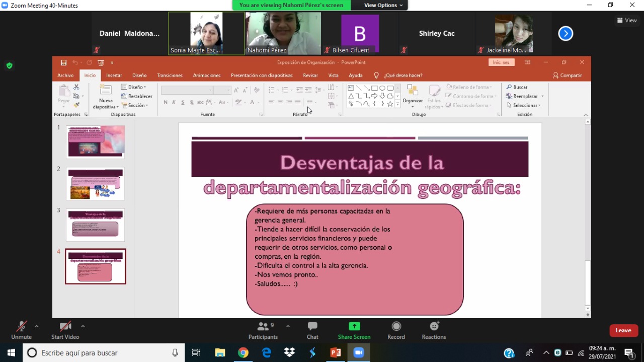This screenshot has width=644, height=362.
Task: Expand the View Options dropdown
Action: [x=383, y=5]
